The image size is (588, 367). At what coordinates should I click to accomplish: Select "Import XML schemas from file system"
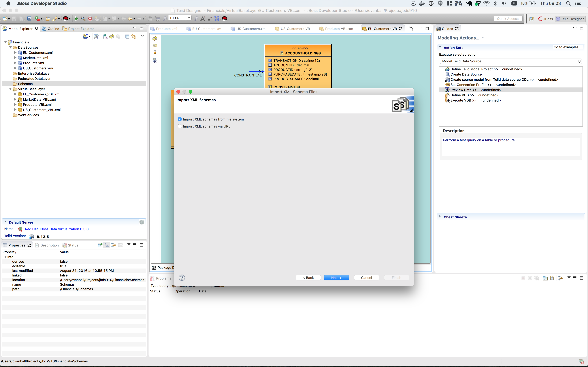click(x=180, y=119)
